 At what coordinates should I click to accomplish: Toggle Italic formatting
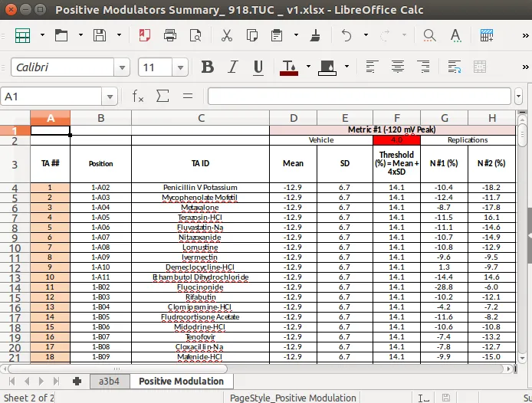tap(233, 67)
